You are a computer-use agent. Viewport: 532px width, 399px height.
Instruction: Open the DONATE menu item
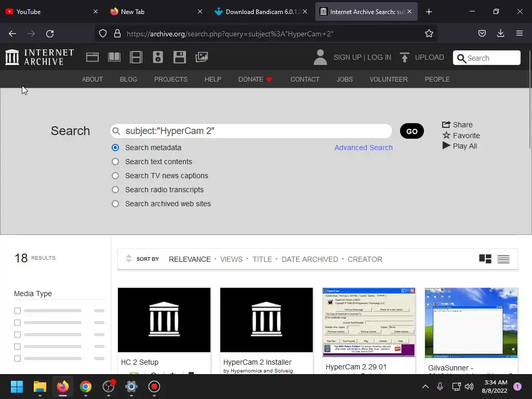point(255,79)
